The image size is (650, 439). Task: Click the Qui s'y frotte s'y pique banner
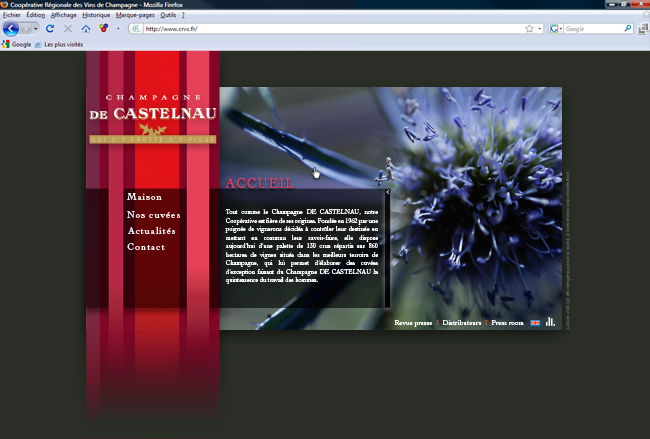[153, 139]
